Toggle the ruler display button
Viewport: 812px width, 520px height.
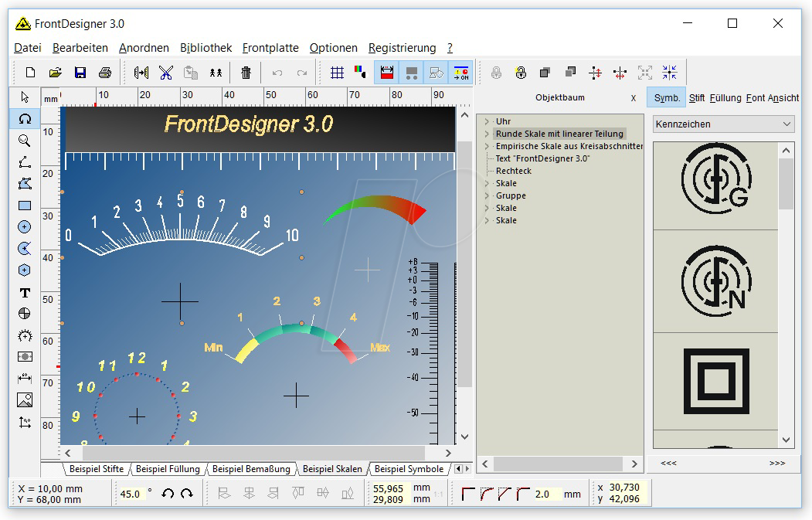pos(386,71)
